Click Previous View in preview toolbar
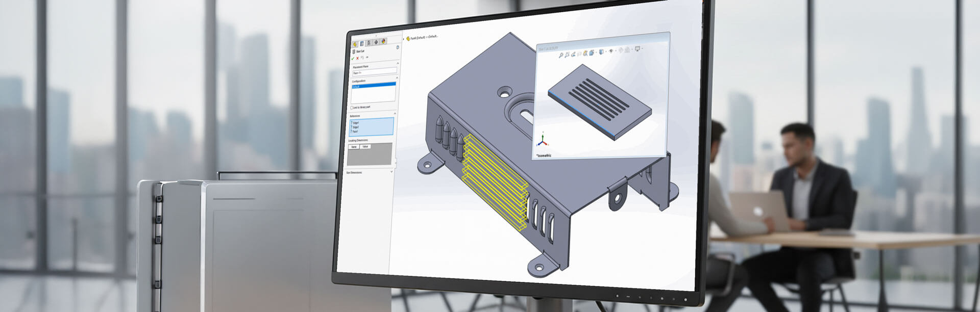This screenshot has height=312, width=980. 573,54
